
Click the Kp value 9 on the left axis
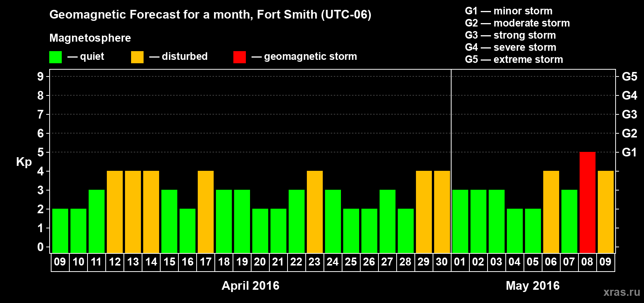tap(41, 77)
